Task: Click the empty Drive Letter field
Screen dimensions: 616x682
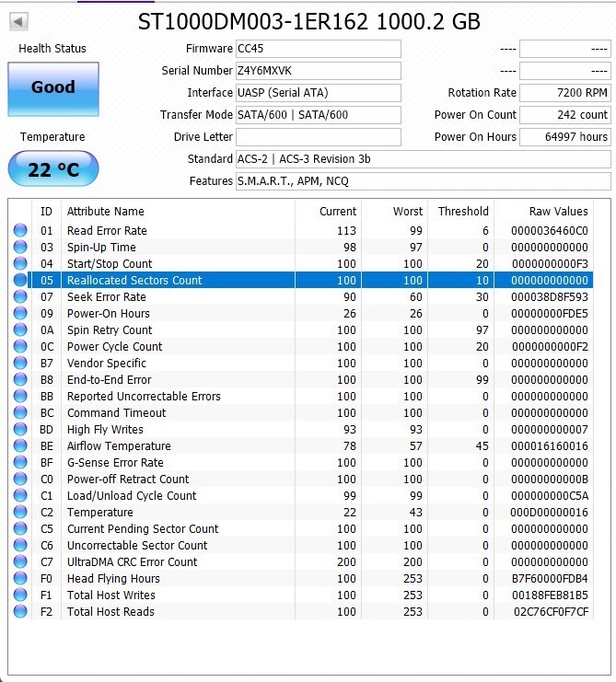Action: (319, 137)
